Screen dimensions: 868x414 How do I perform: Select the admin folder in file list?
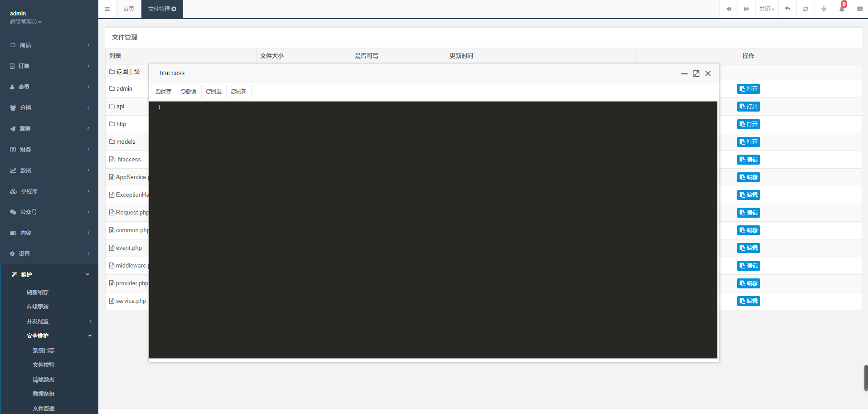[121, 89]
